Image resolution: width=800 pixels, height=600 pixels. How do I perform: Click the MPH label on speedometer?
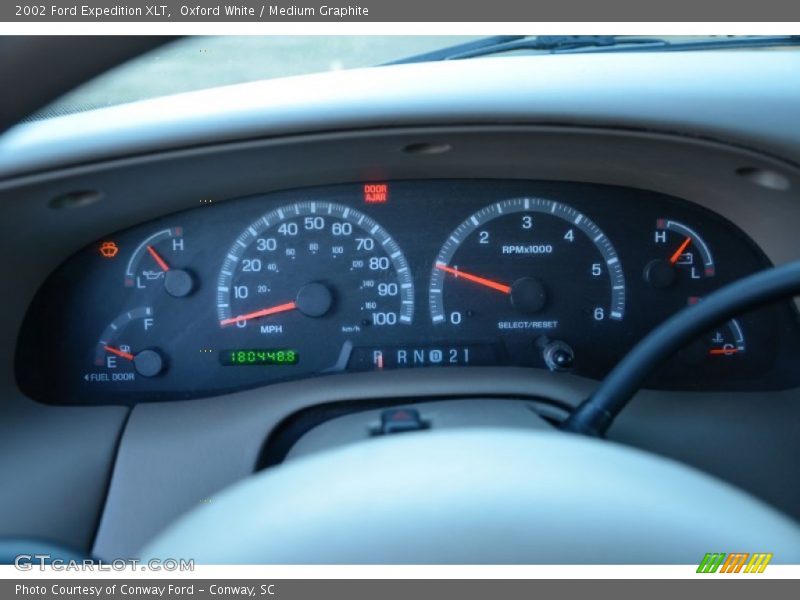point(271,329)
